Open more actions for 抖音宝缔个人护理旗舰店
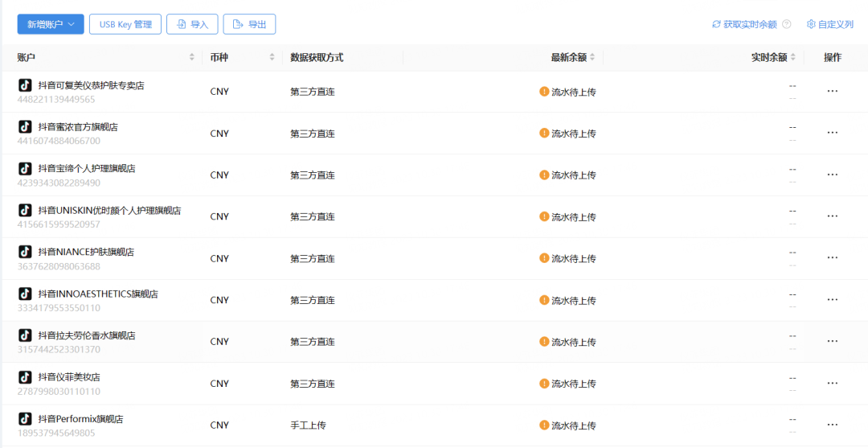 click(832, 175)
